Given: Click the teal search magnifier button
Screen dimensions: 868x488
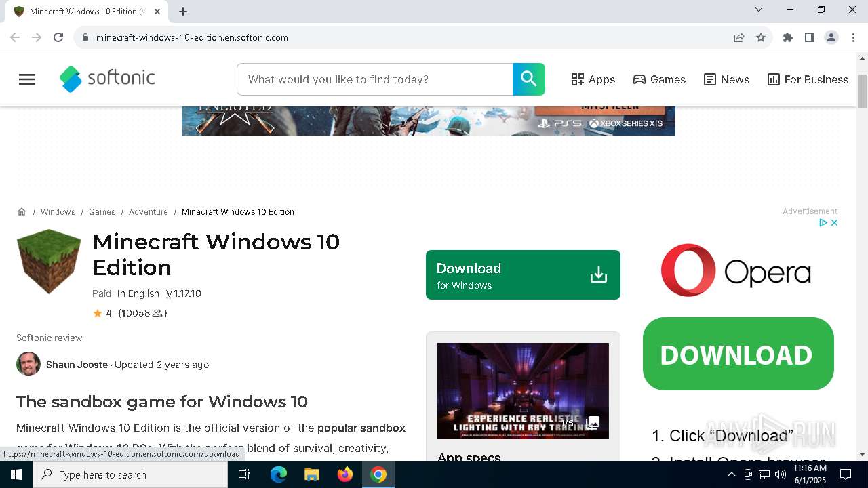Looking at the screenshot, I should click(528, 79).
